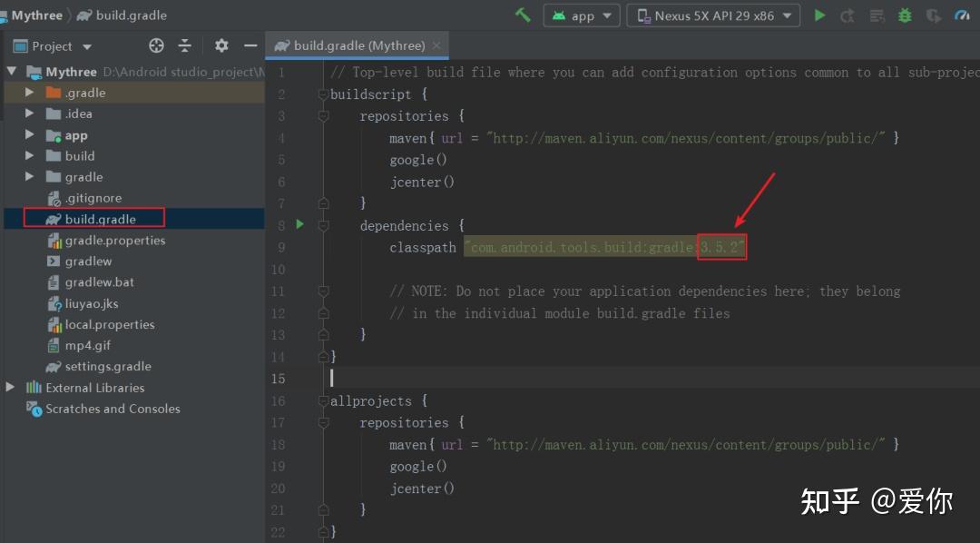980x543 pixels.
Task: Expand the gradle folder
Action: pyautogui.click(x=29, y=176)
